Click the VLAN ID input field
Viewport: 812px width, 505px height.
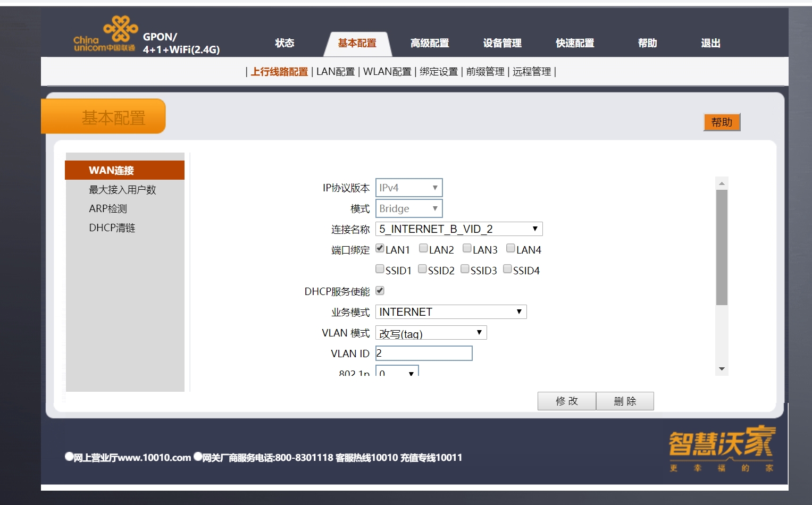pyautogui.click(x=424, y=353)
